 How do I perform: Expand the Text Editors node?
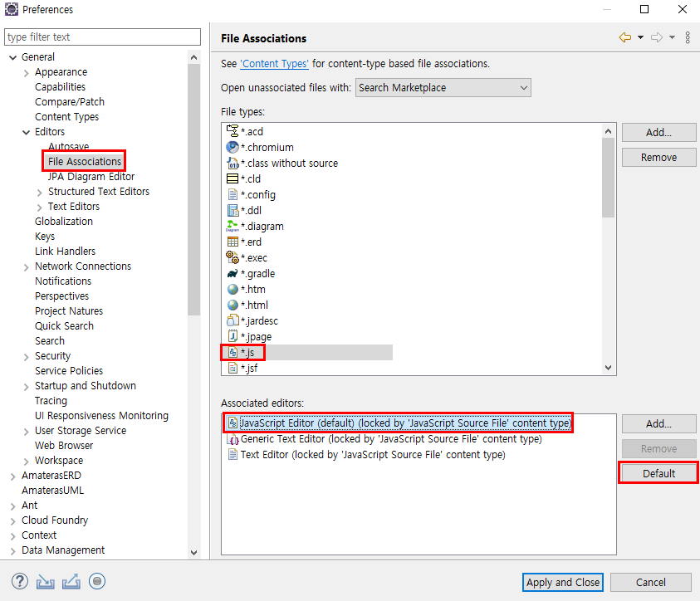[40, 207]
